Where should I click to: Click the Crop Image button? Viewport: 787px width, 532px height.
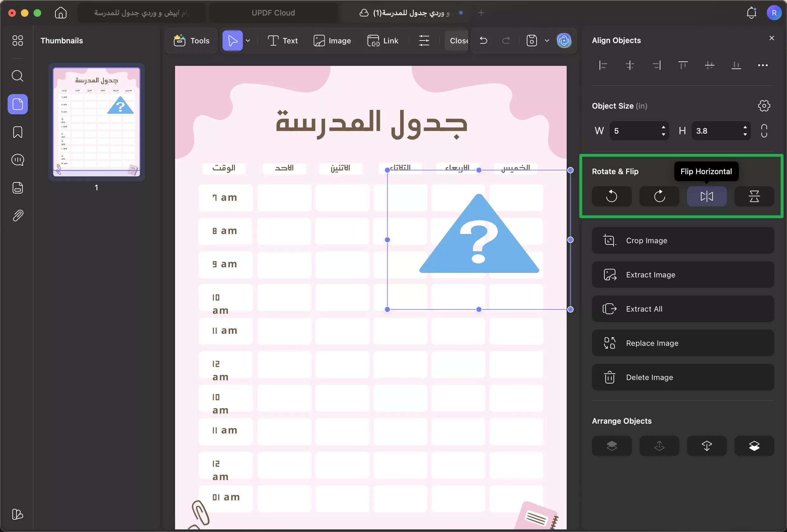click(x=683, y=240)
